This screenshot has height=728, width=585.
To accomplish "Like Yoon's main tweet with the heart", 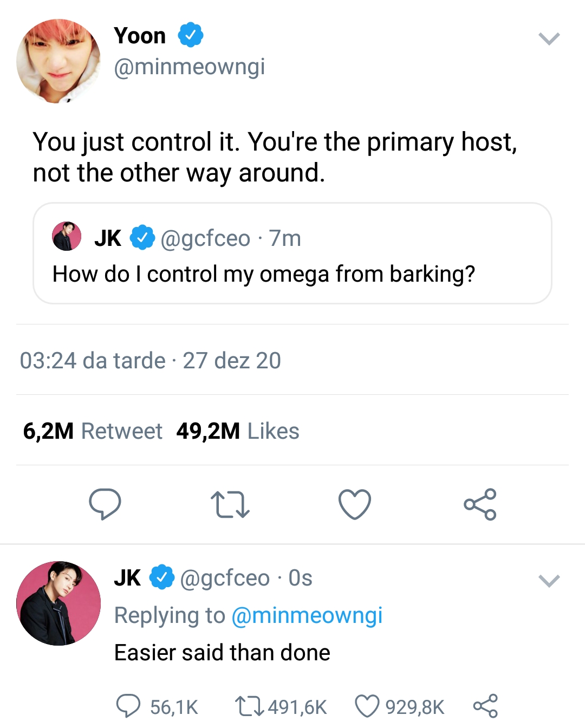I will coord(355,504).
